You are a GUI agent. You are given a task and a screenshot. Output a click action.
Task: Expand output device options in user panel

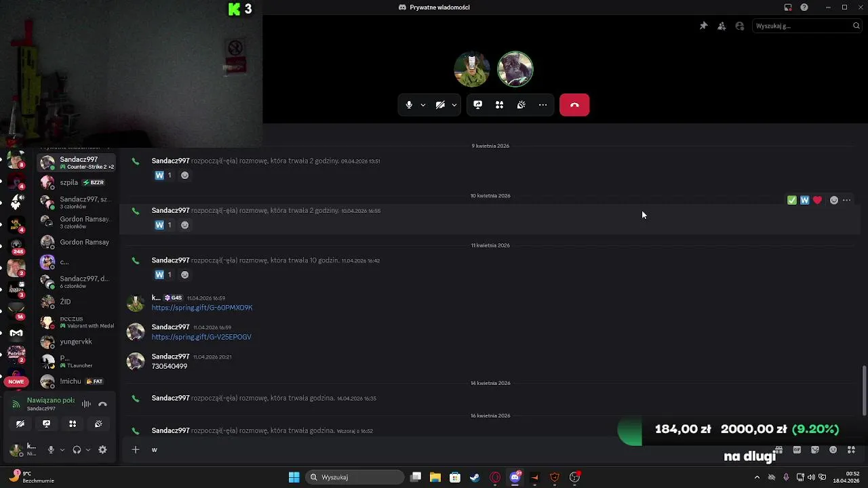pos(88,449)
